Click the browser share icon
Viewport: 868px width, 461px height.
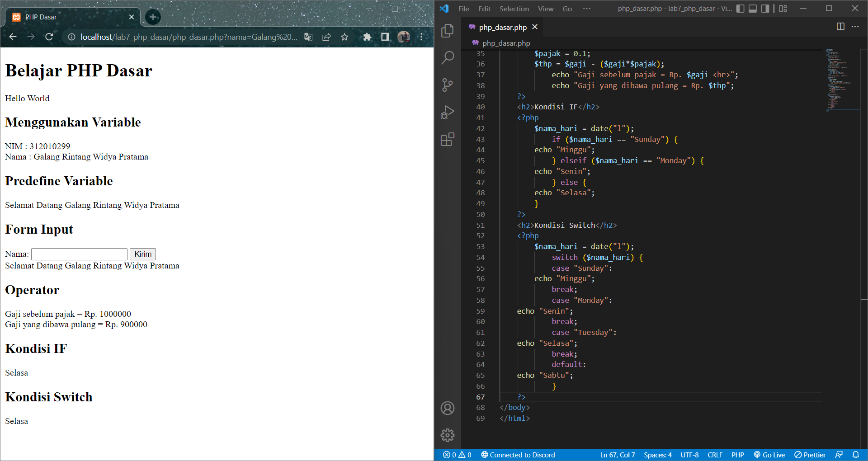click(x=326, y=37)
